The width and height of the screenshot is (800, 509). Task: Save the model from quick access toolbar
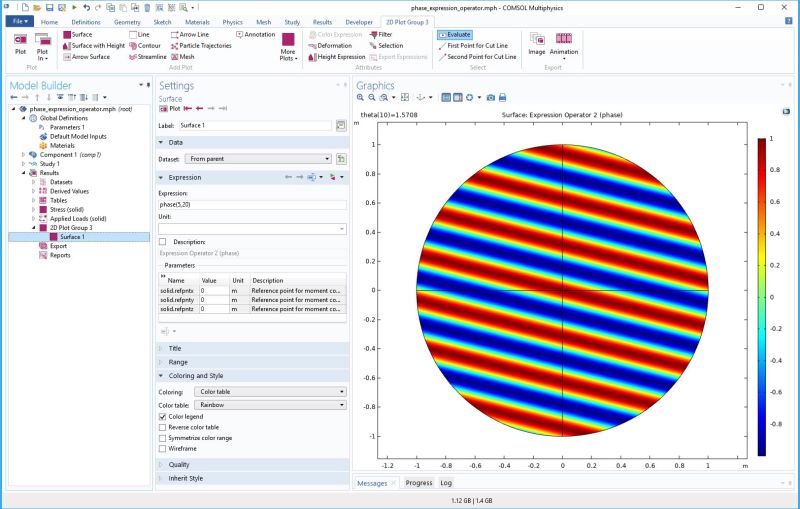[x=49, y=8]
